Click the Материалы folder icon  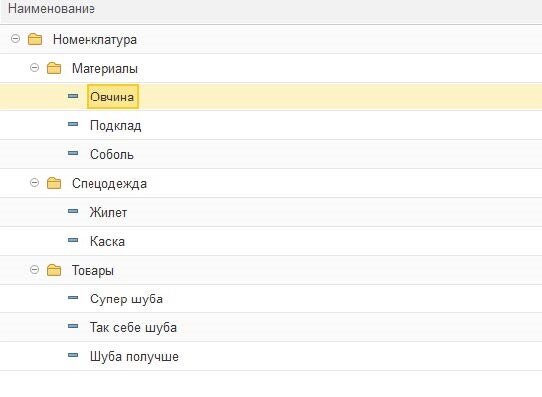(x=54, y=68)
